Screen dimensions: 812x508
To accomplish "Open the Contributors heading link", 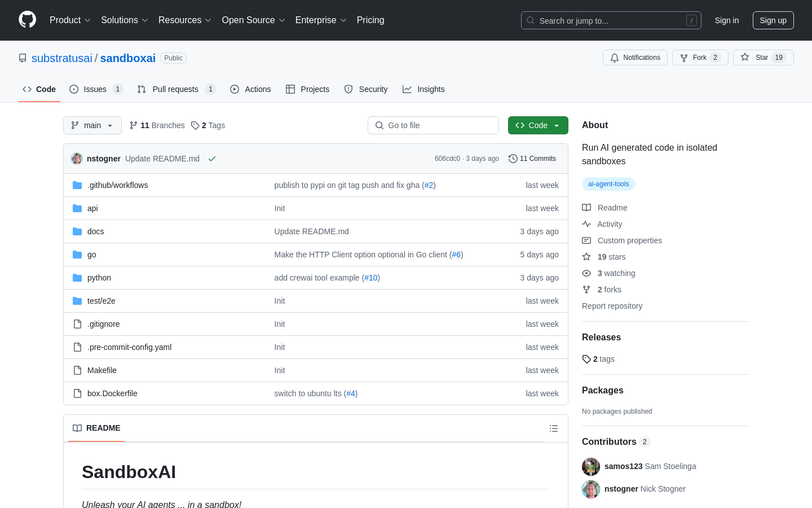I will 616,442.
